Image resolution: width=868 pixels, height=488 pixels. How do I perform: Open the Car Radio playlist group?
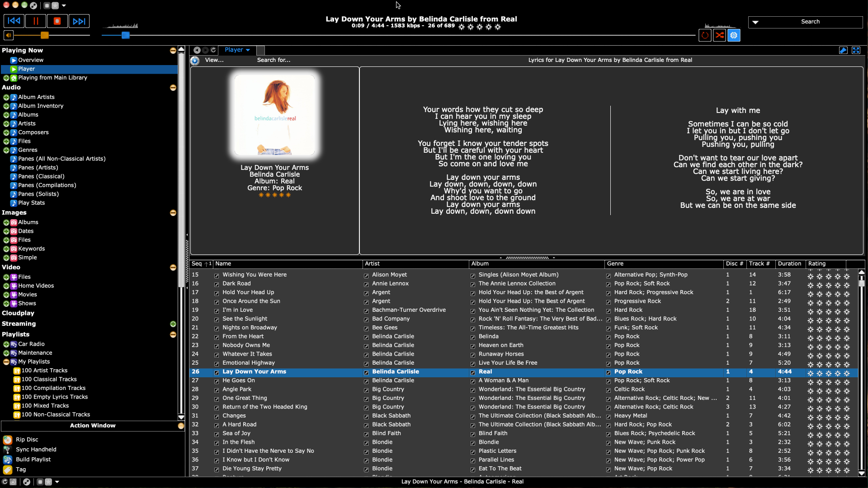[x=31, y=344]
